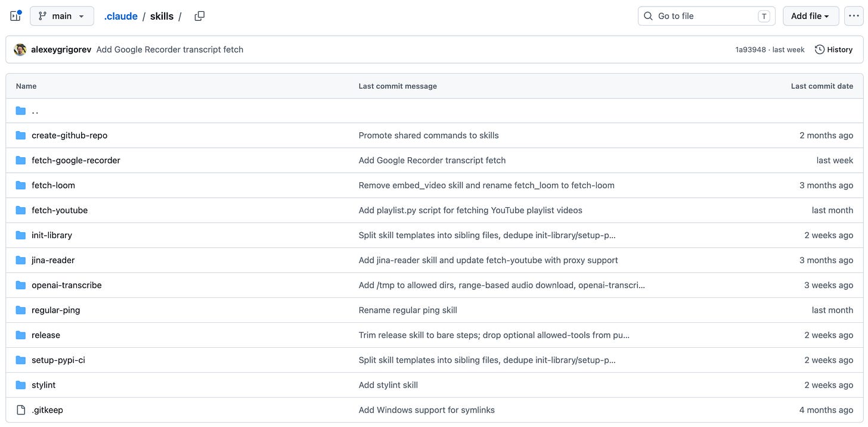The image size is (868, 427).
Task: Open the init-library folder
Action: click(52, 235)
